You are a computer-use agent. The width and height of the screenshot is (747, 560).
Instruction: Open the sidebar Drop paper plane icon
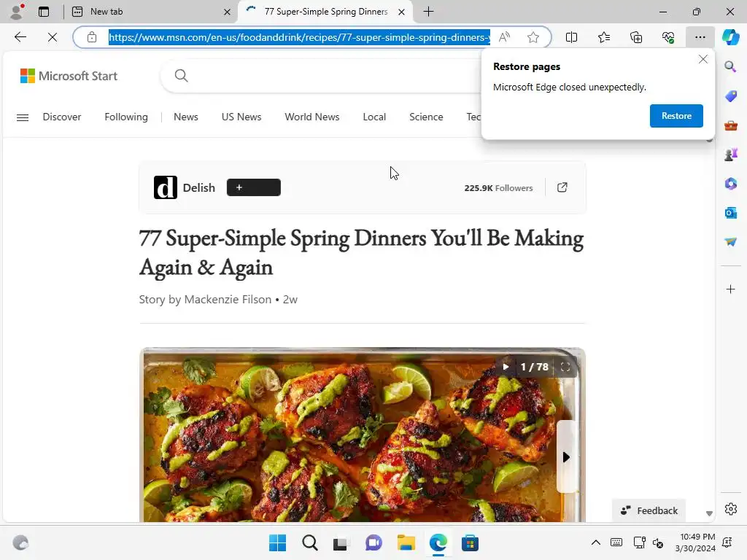tap(730, 242)
